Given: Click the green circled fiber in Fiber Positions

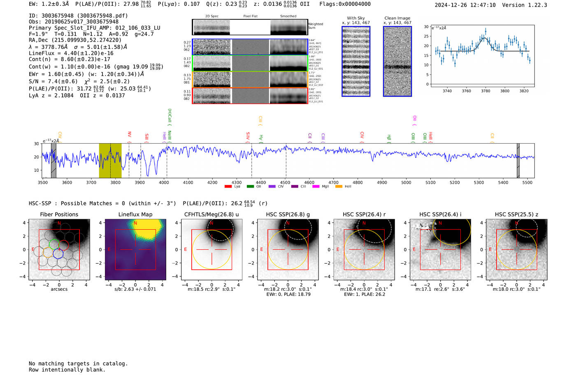Looking at the screenshot, I should [54, 244].
